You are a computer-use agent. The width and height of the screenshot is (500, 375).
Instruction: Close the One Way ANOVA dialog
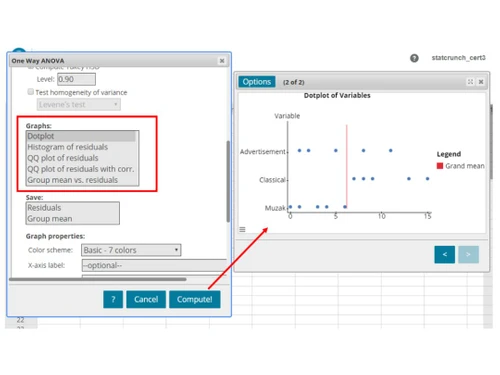(x=222, y=61)
